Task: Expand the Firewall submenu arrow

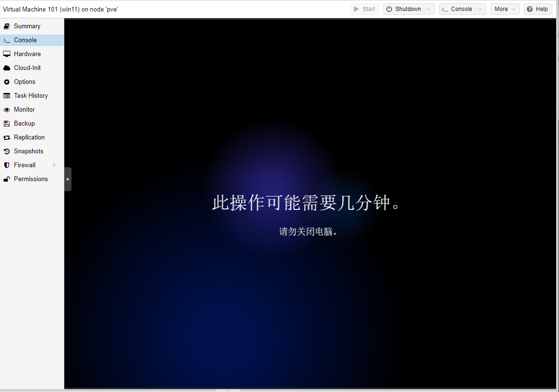Action: 55,165
